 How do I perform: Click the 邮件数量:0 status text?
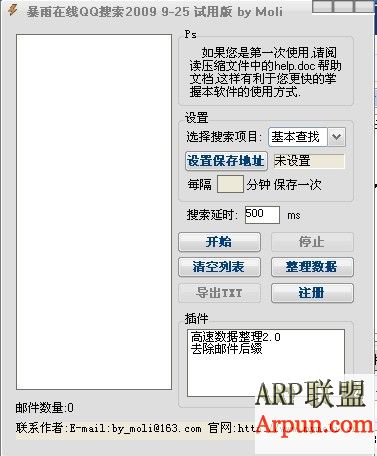(x=45, y=408)
